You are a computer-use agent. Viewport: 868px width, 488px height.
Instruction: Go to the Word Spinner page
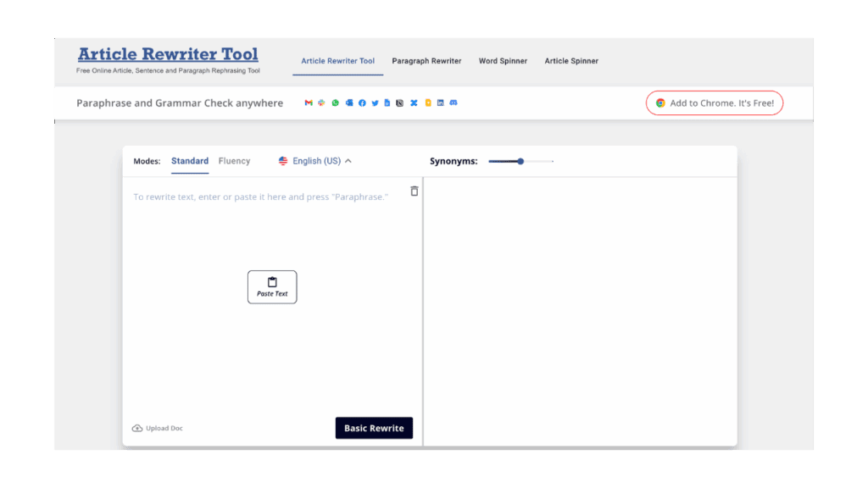tap(503, 61)
